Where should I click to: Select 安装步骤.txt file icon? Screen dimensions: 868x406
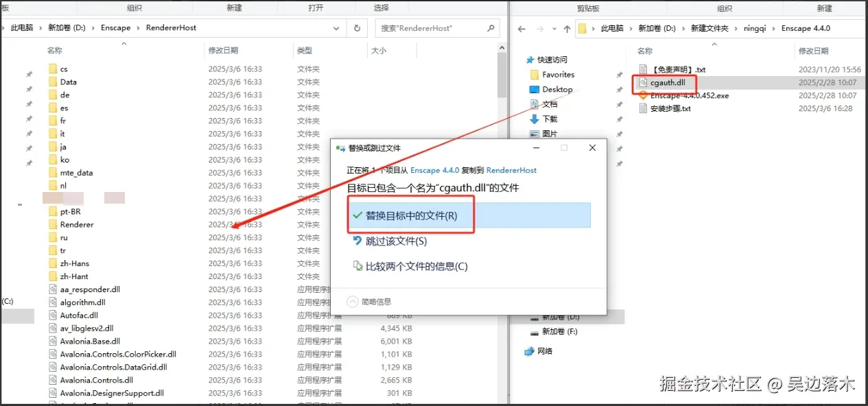pyautogui.click(x=643, y=108)
